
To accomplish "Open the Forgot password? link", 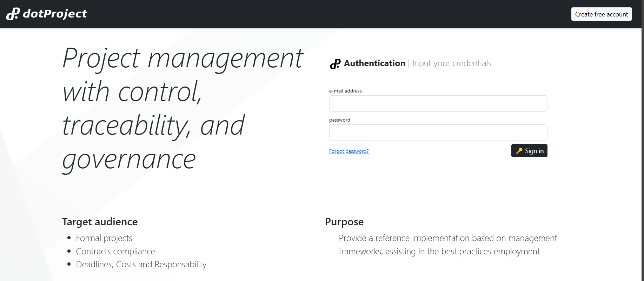I will [349, 151].
